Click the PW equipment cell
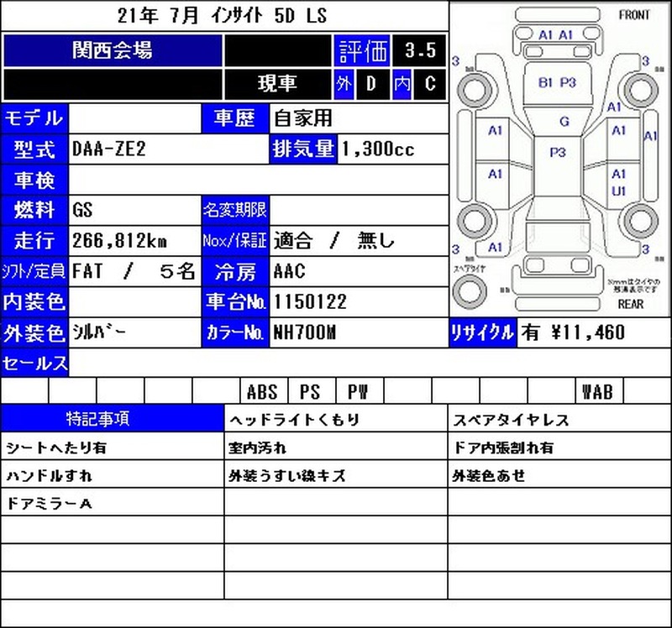The height and width of the screenshot is (628, 672). pyautogui.click(x=360, y=391)
